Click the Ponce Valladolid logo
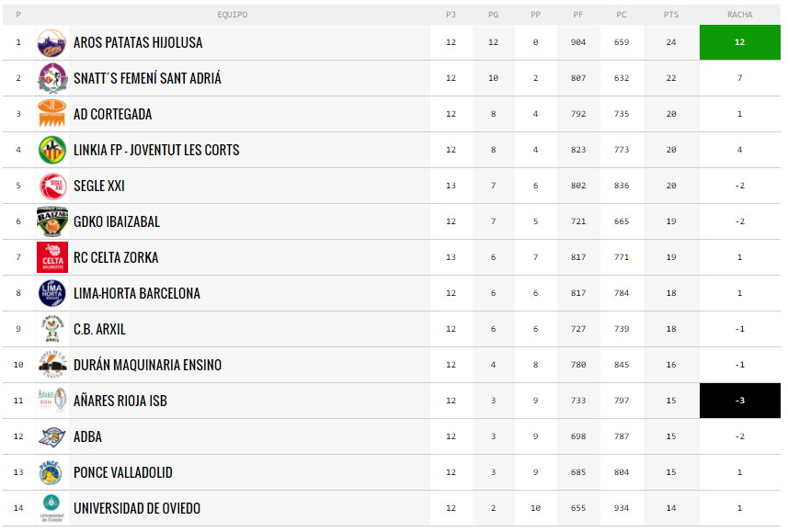 point(51,472)
